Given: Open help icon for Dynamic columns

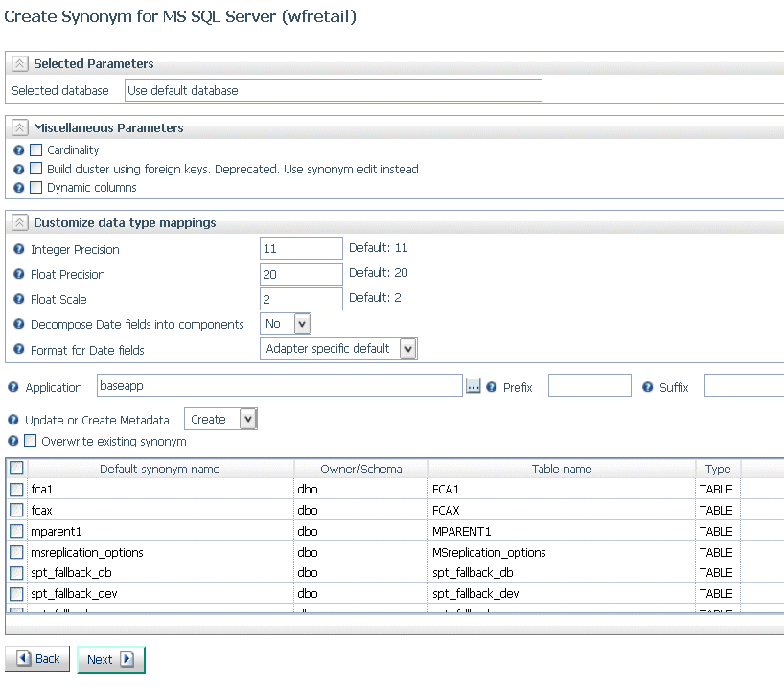Looking at the screenshot, I should 18,188.
